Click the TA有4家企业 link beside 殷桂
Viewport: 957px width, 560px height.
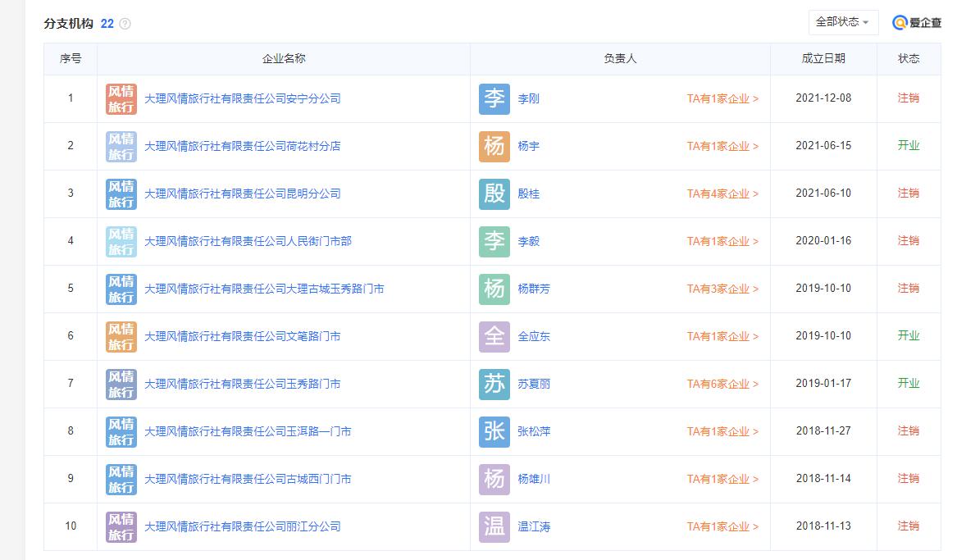tap(720, 193)
